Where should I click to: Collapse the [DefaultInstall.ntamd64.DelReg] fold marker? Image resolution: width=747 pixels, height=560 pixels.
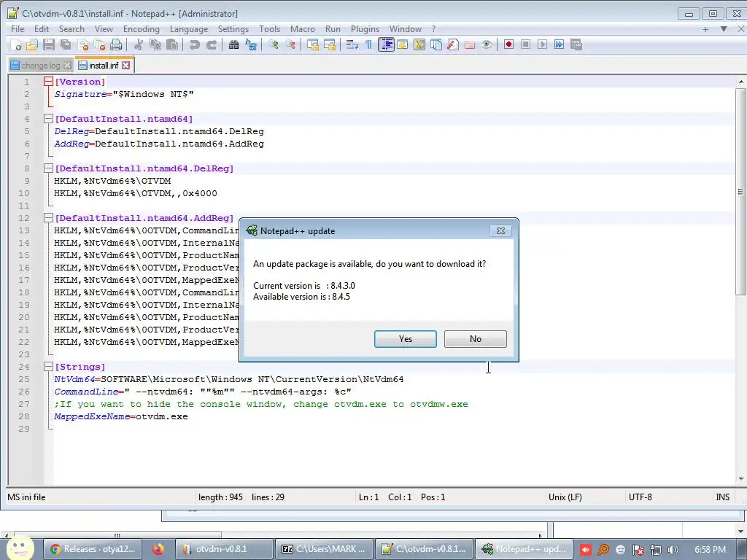coord(48,168)
